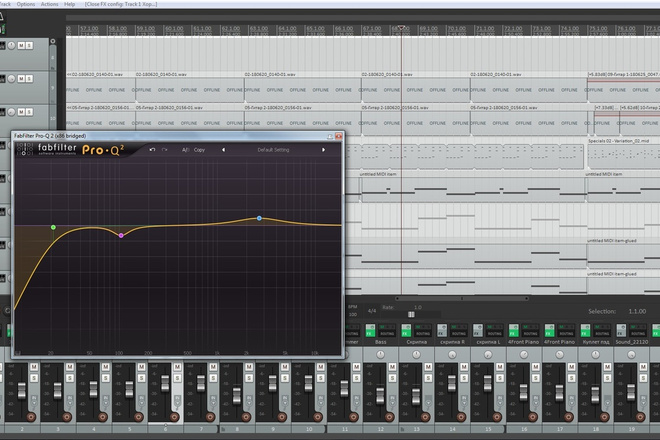The width and height of the screenshot is (660, 440).
Task: Toggle the A/B state in Pro-Q 2
Action: [186, 150]
